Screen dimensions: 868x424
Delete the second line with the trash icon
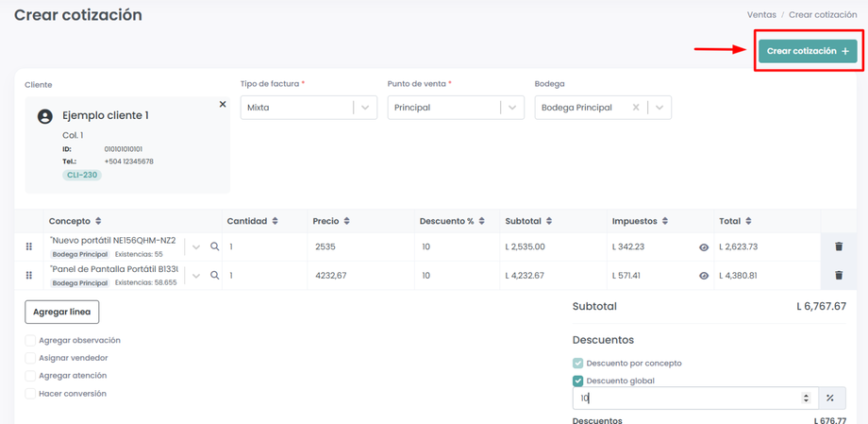[839, 276]
